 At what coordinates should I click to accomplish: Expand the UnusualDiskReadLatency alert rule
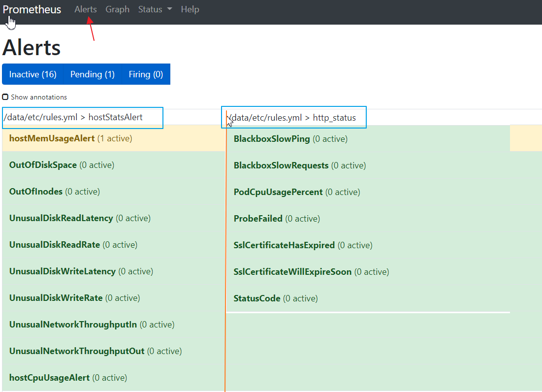113,218
